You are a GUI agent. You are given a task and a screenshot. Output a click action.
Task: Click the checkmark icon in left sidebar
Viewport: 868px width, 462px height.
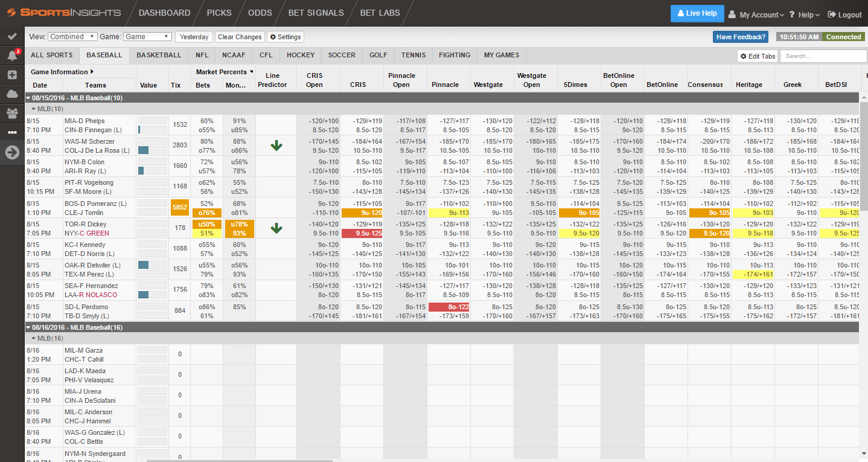pos(12,37)
